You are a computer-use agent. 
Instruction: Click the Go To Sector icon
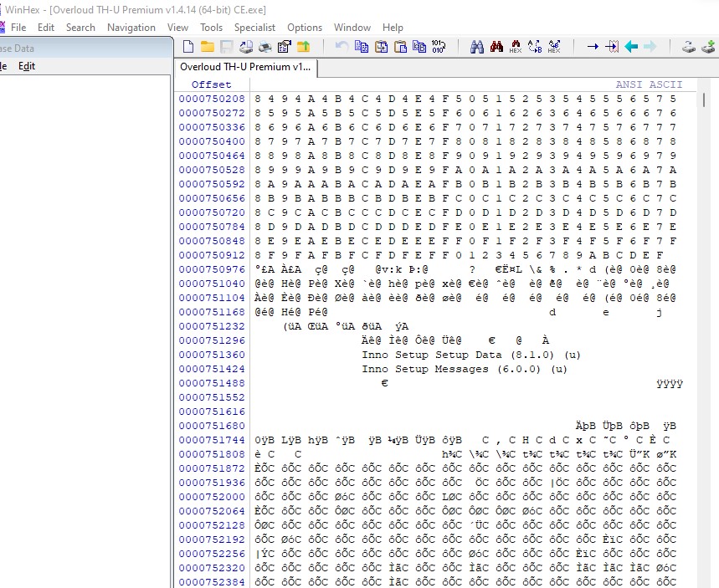tap(612, 47)
